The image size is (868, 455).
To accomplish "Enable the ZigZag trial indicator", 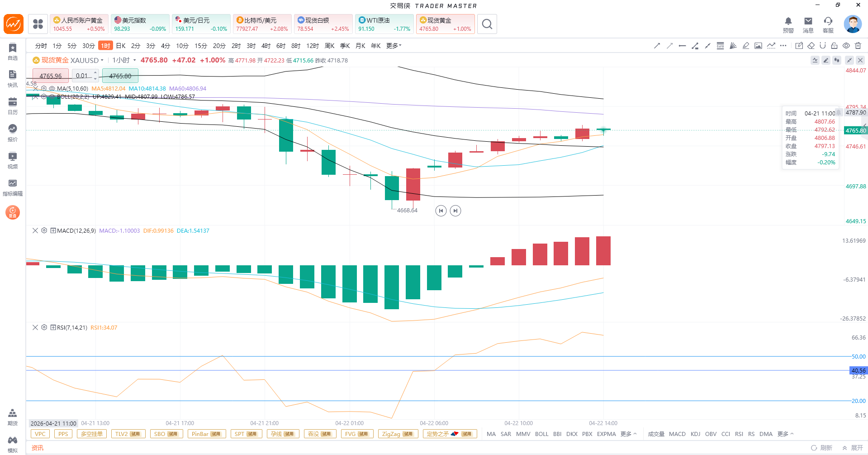I will 398,434.
